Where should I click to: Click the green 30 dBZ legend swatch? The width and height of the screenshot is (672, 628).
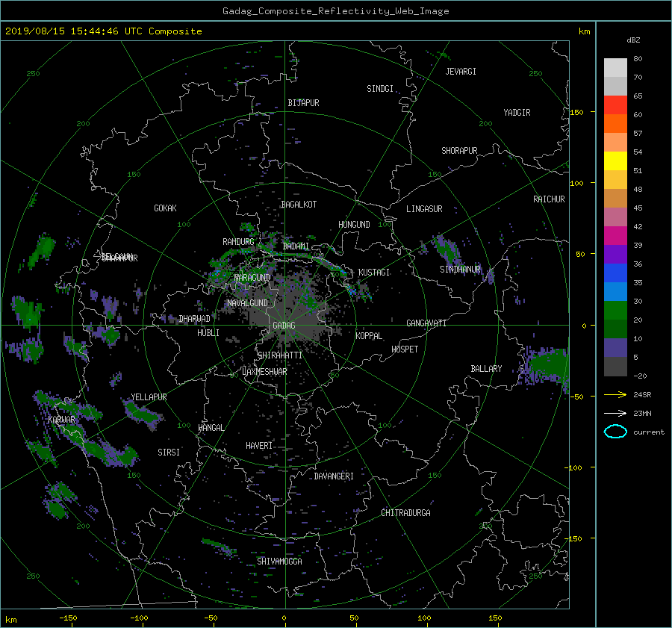615,311
